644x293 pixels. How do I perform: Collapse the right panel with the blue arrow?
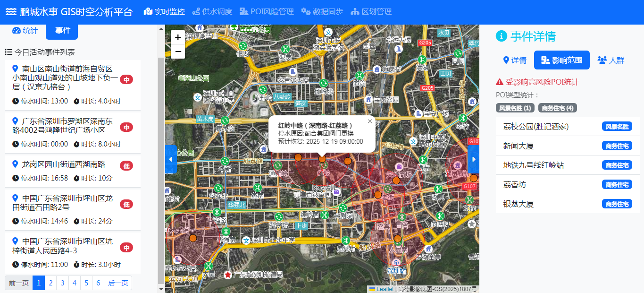pos(473,159)
